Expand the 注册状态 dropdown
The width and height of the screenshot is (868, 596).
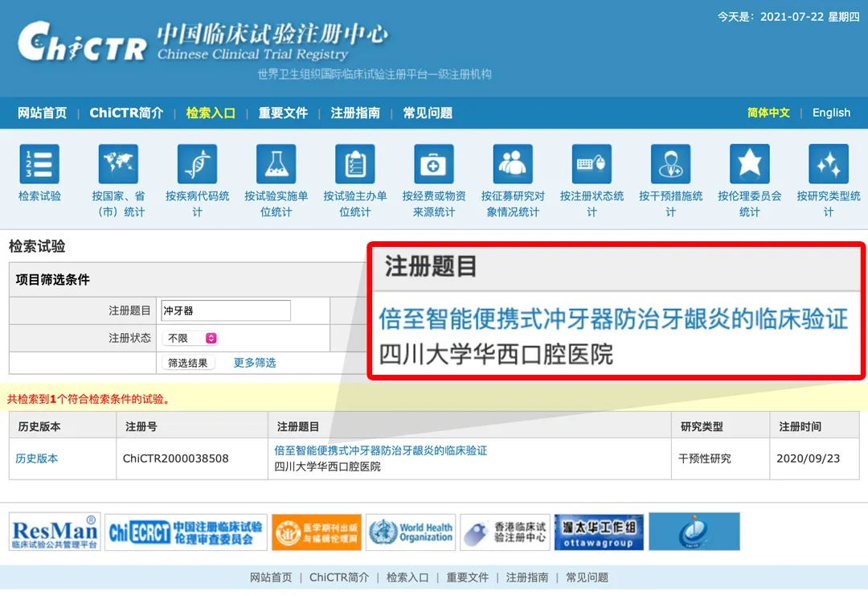pos(190,339)
